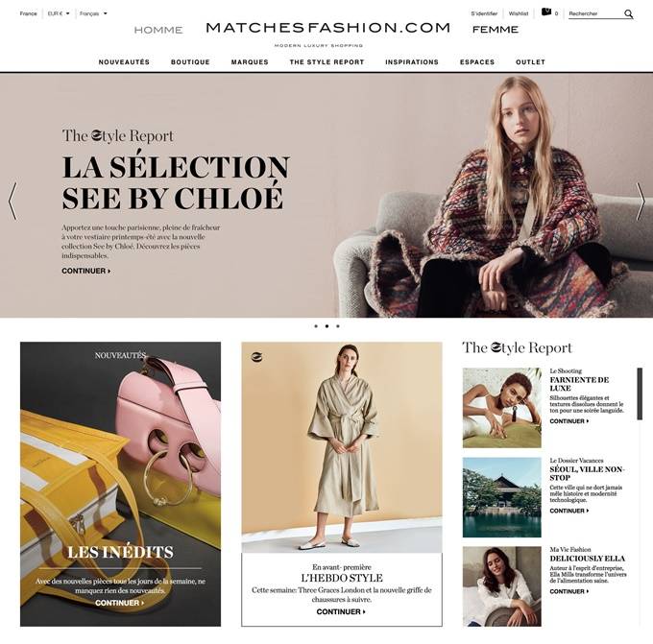Go to previous hero slide arrow

click(12, 201)
